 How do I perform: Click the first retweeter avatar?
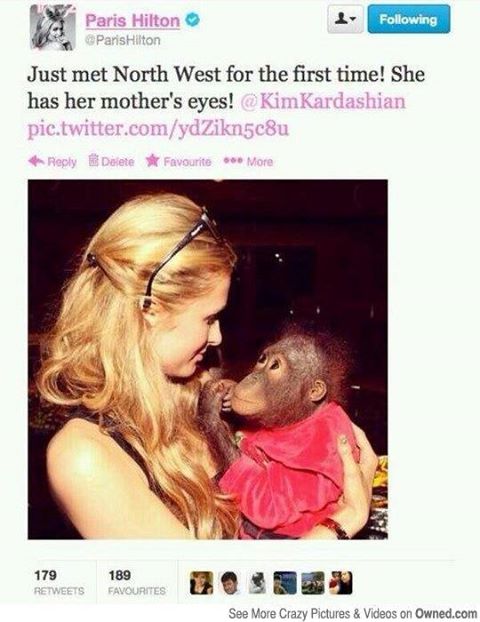click(201, 583)
